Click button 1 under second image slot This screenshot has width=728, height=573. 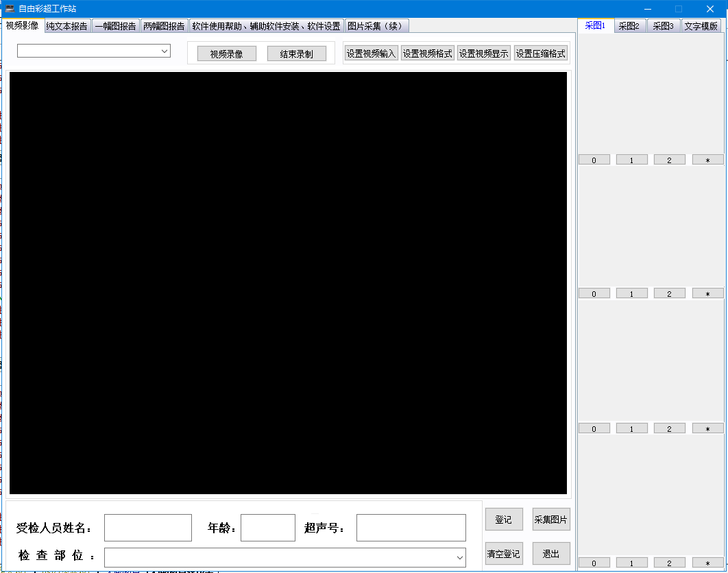(632, 293)
